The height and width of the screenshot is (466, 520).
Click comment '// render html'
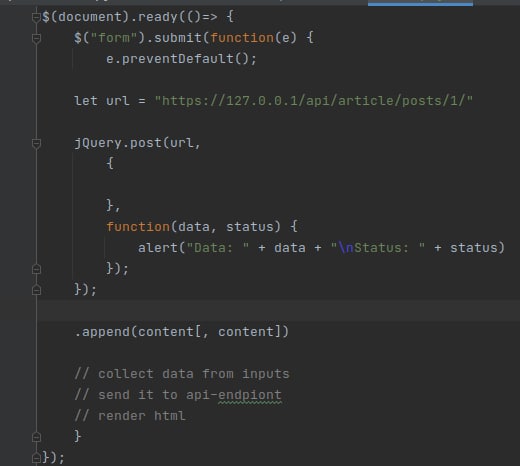130,416
